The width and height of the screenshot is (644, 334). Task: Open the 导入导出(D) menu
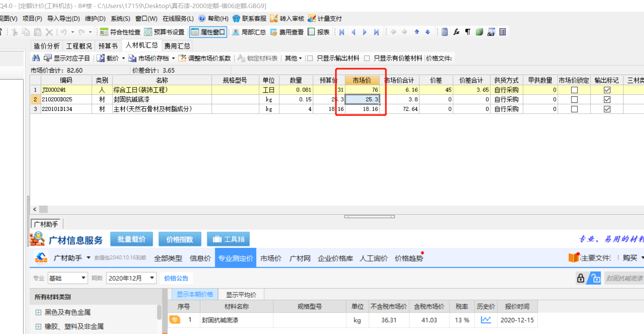point(63,19)
